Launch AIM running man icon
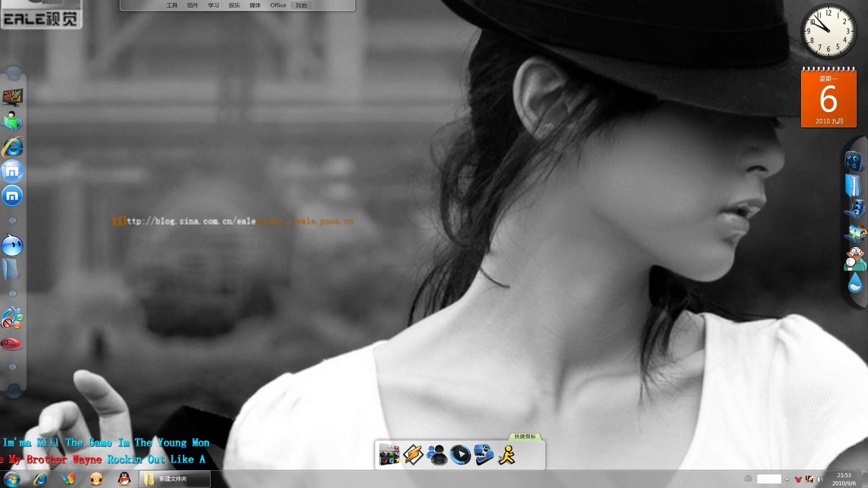Image resolution: width=868 pixels, height=488 pixels. click(x=507, y=455)
